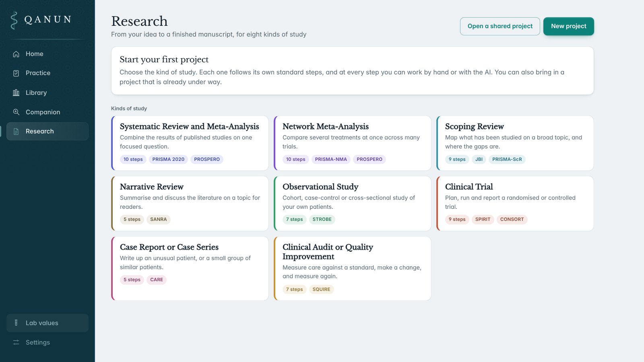Click the STROBE tag
The image size is (644, 362).
322,220
